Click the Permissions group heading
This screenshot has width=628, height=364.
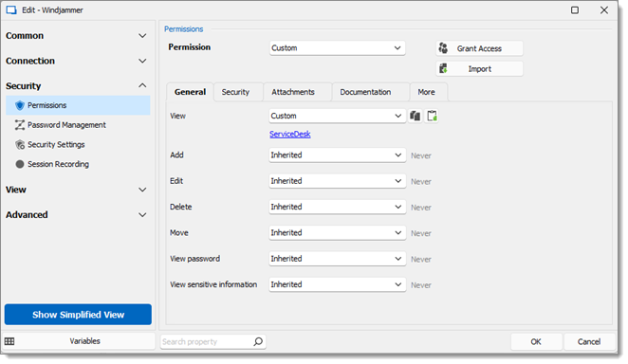click(183, 29)
